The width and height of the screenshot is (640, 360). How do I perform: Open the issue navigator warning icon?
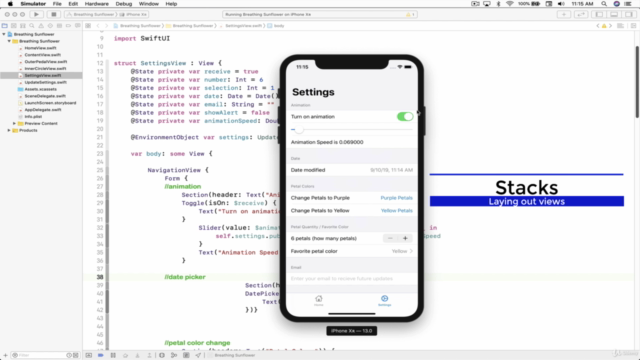coord(41,26)
